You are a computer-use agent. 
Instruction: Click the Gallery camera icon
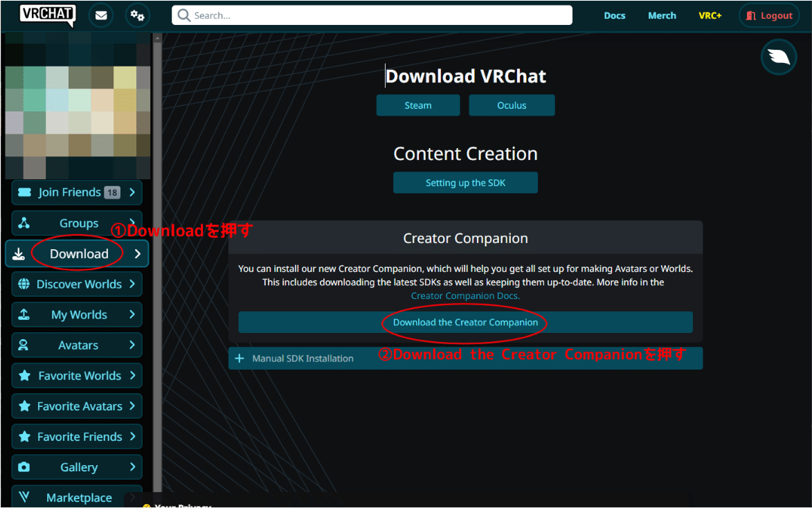coord(24,467)
